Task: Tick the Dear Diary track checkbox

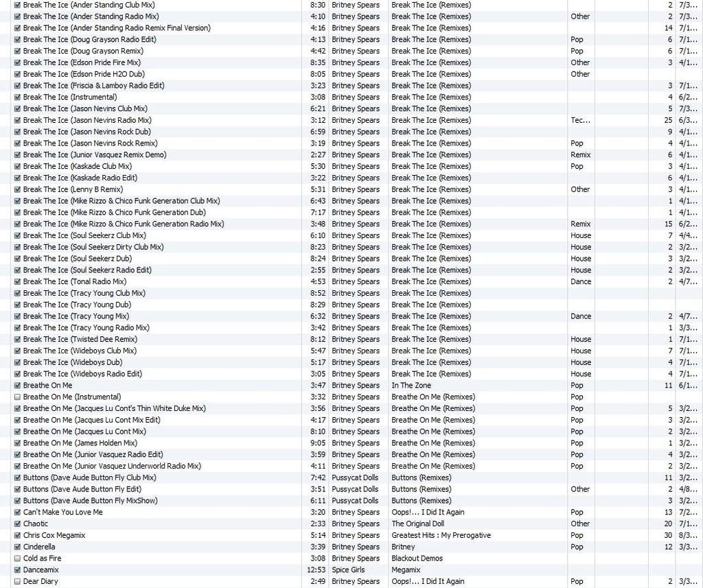Action: click(17, 582)
